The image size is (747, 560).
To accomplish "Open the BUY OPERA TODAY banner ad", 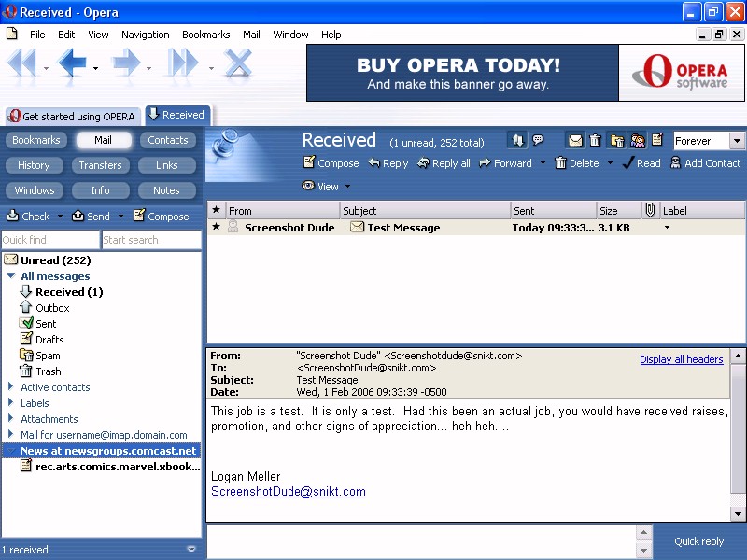I will pyautogui.click(x=462, y=73).
